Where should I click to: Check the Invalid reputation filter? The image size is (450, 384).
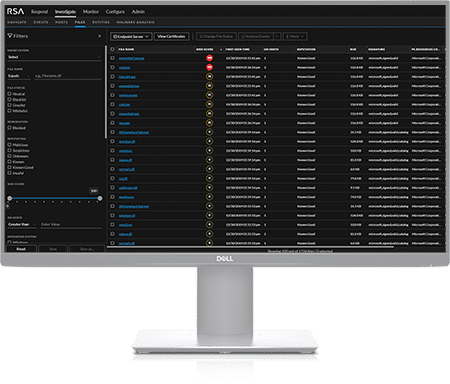coord(9,173)
